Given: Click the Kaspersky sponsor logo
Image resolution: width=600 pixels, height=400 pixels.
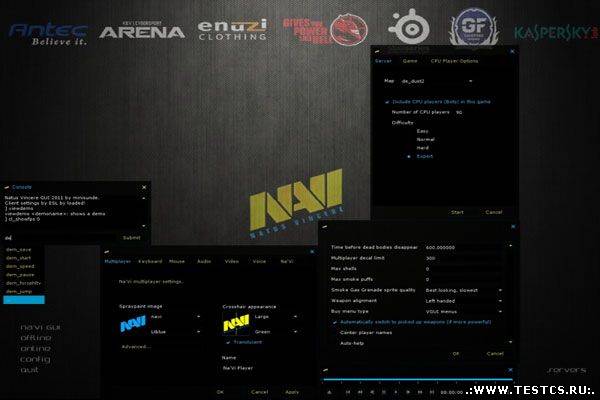Looking at the screenshot, I should click(556, 33).
